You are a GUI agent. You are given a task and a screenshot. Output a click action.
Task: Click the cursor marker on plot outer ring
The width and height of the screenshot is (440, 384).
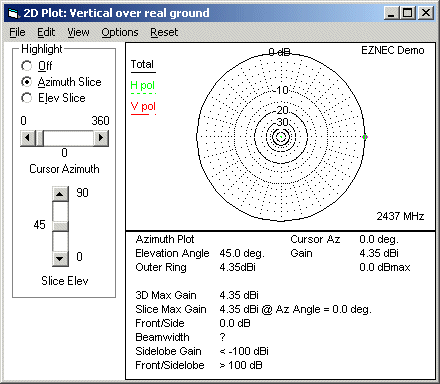(x=365, y=137)
